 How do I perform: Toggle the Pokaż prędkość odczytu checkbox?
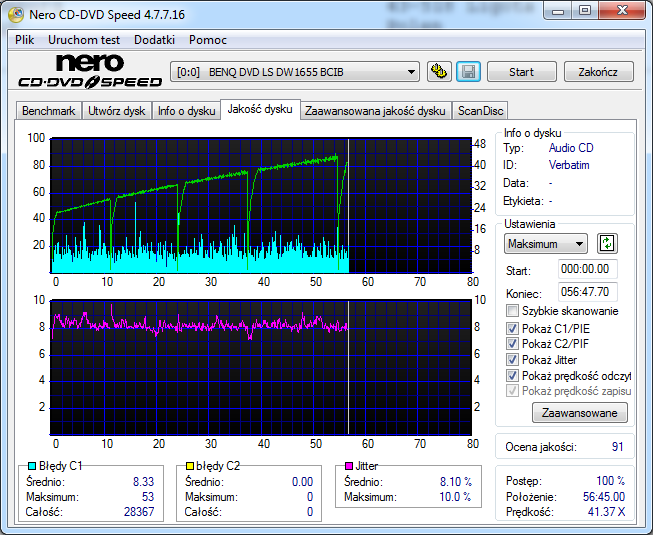pos(512,376)
